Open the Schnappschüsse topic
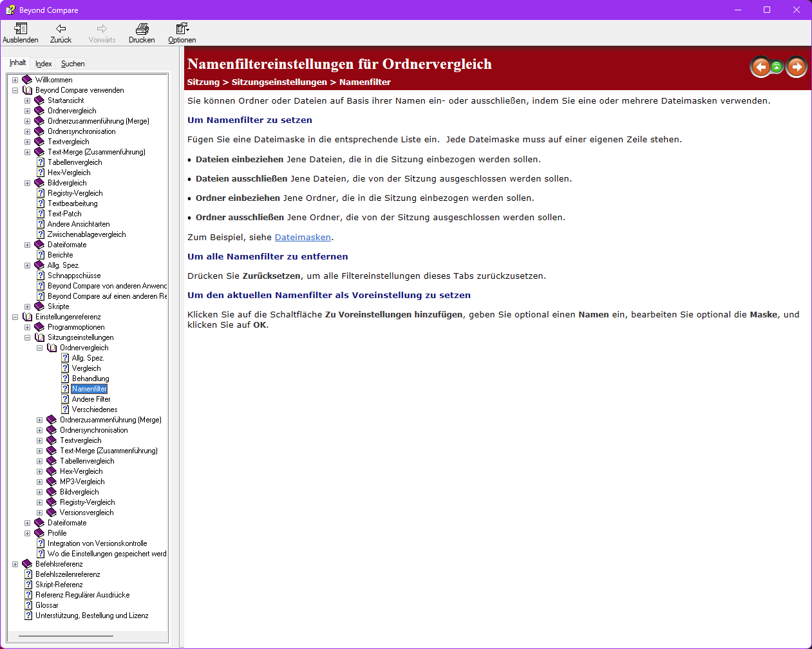812x649 pixels. pyautogui.click(x=74, y=276)
